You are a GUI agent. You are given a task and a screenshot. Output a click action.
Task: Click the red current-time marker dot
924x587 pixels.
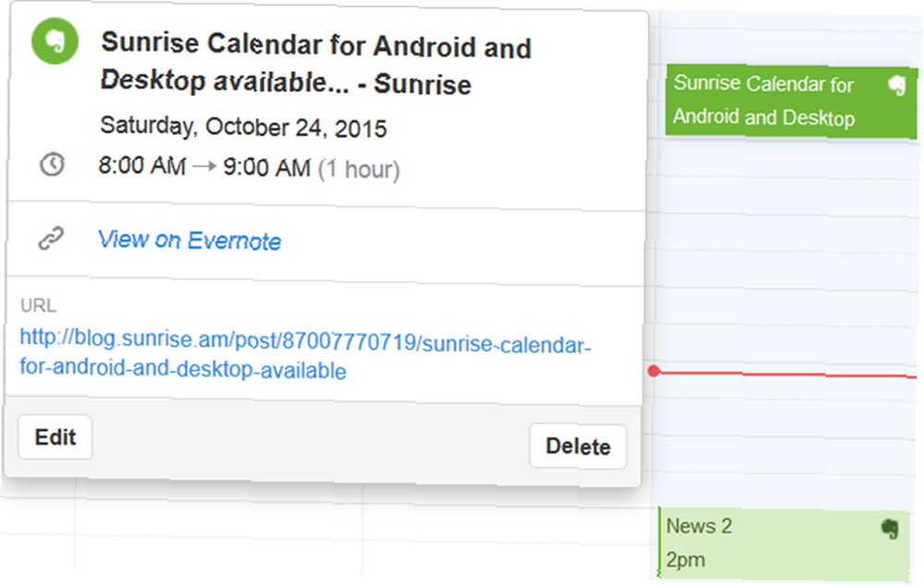pyautogui.click(x=653, y=371)
